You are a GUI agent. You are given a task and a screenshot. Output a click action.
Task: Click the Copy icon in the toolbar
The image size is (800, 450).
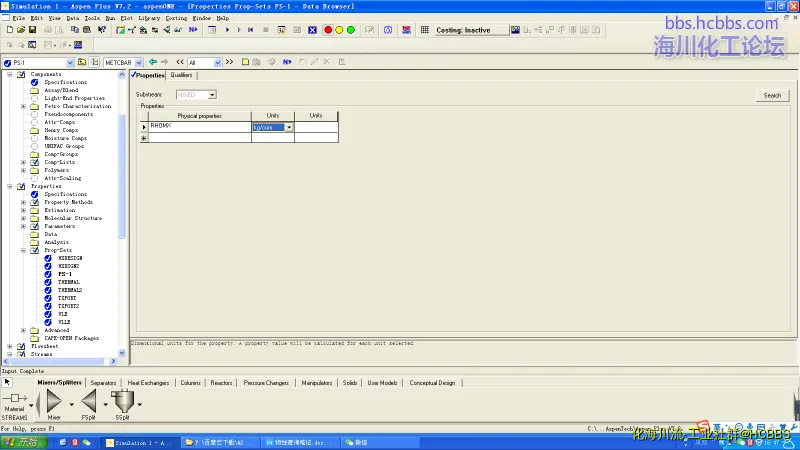tap(74, 30)
